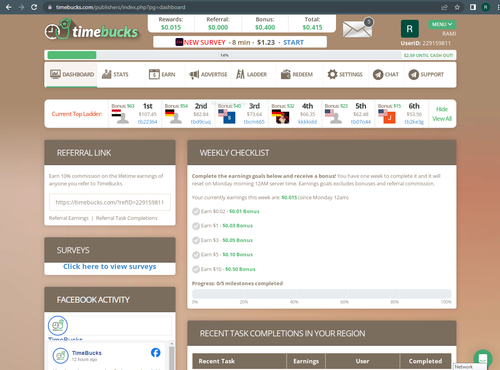Open the Redeem tab
This screenshot has height=370, width=500.
pos(297,74)
